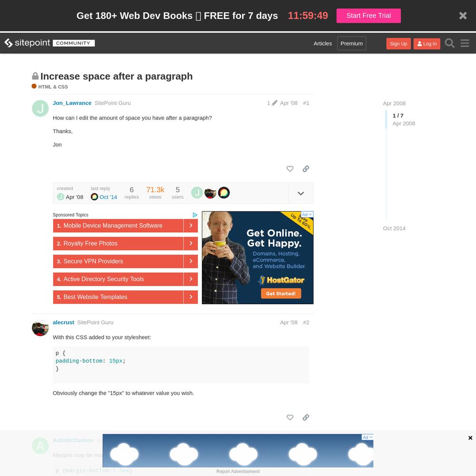476x476 pixels.
Task: Expand the topic details chevron
Action: coord(300,193)
